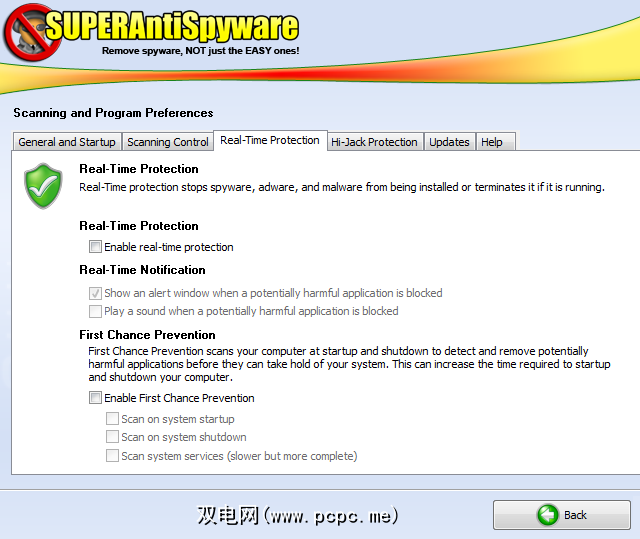Click the Real-Time protection stops spyware description
640x539 pixels.
click(342, 187)
